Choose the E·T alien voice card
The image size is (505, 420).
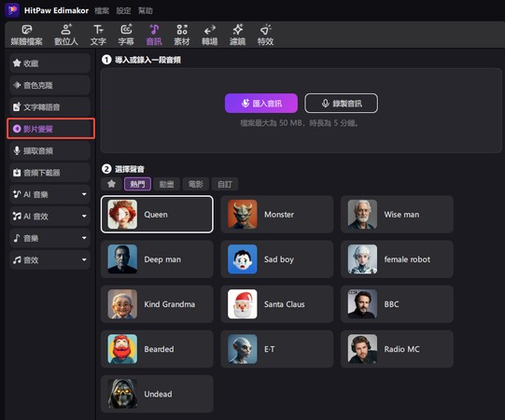pyautogui.click(x=277, y=349)
